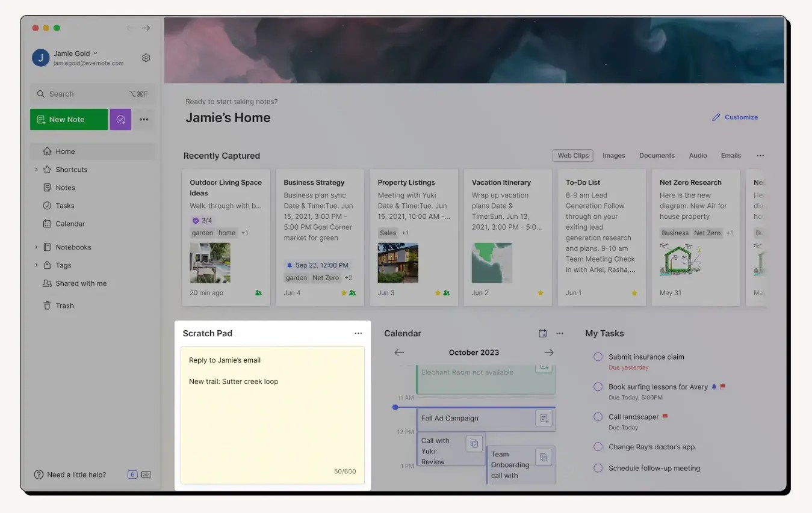Image resolution: width=812 pixels, height=513 pixels.
Task: Click the flag icon on Call landscaper task
Action: 666,416
